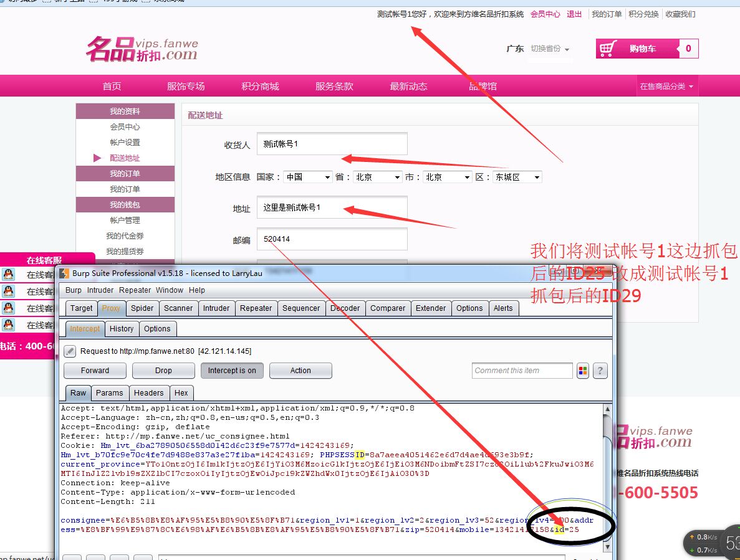Viewport: 740px width, 560px height.
Task: Click 我的代金券 in the sidebar
Action: coord(125,235)
